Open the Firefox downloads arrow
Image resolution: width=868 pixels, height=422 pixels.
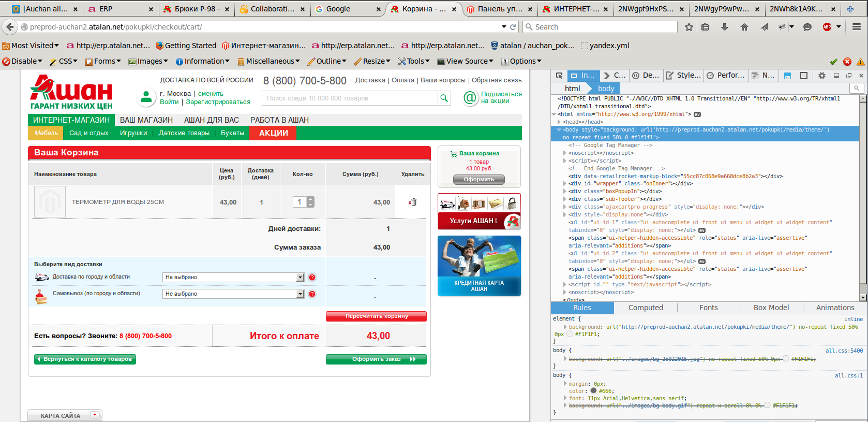tap(725, 27)
